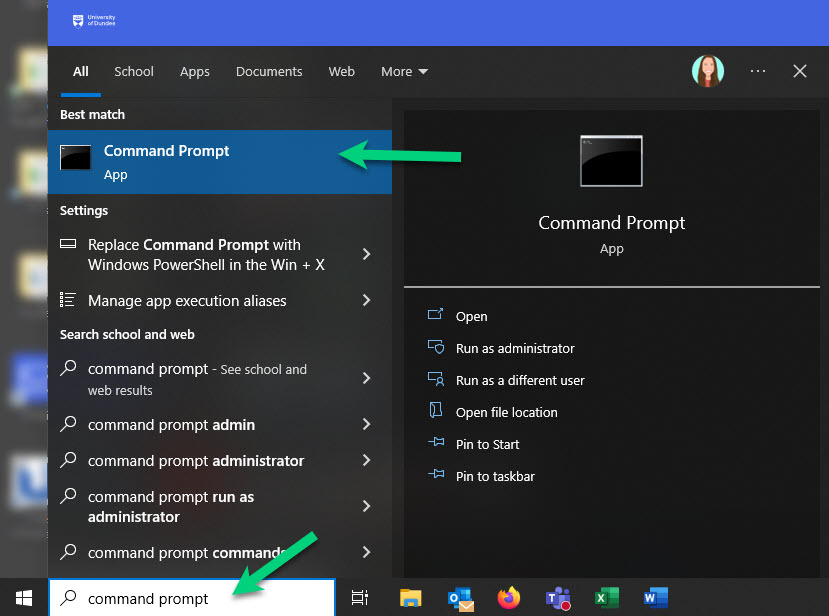Expand arrow for 'command prompt commands'

(x=366, y=552)
